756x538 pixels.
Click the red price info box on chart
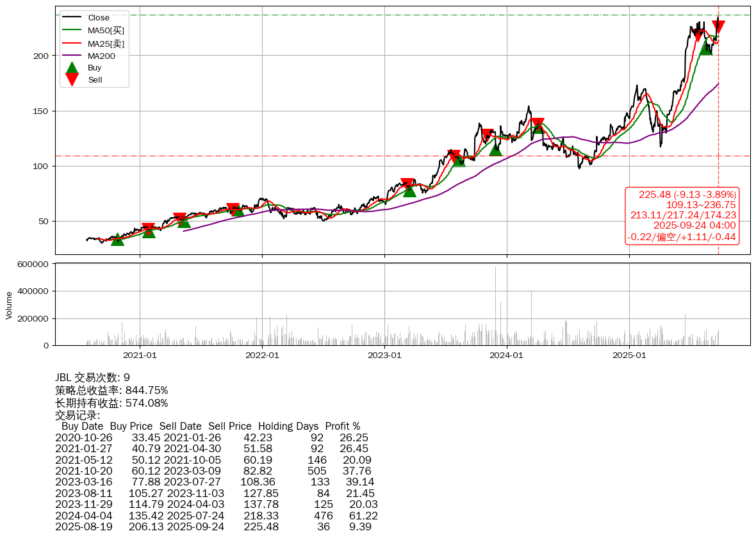click(x=682, y=216)
